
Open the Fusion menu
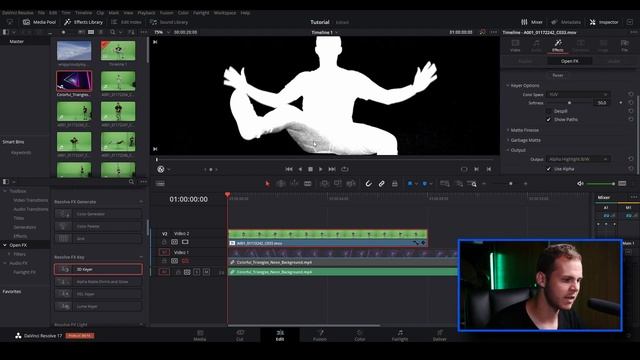[x=167, y=13]
